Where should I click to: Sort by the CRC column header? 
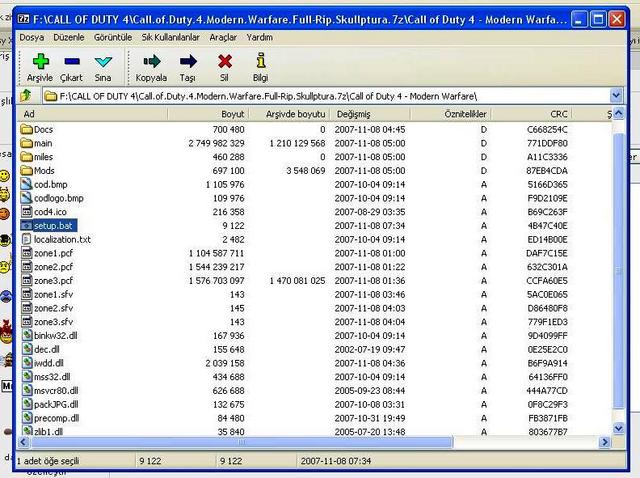coord(531,114)
